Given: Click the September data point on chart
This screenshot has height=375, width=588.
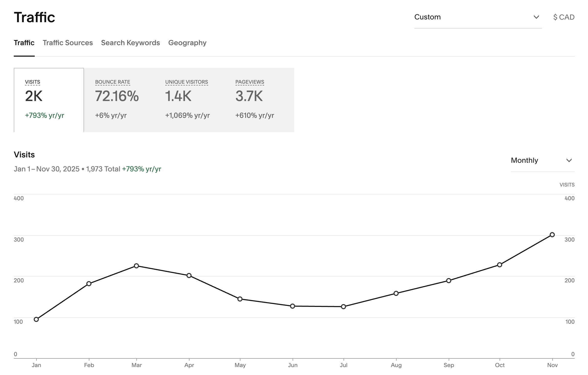Looking at the screenshot, I should tap(449, 281).
